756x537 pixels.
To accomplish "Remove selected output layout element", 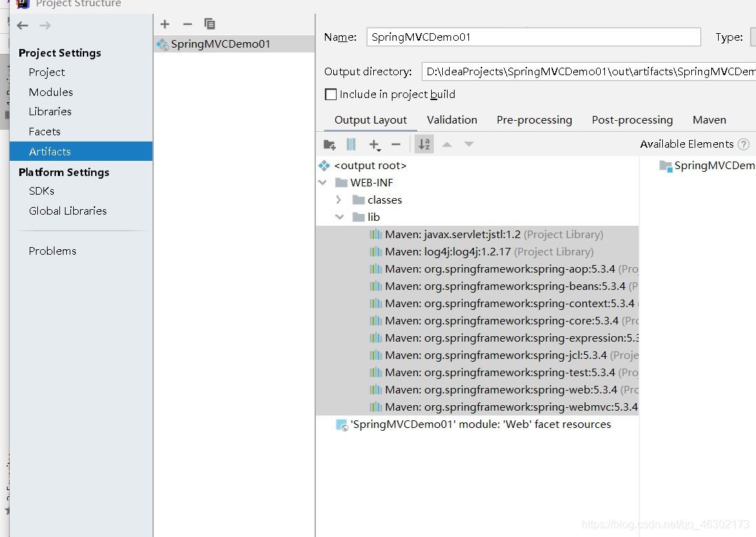I will 396,144.
